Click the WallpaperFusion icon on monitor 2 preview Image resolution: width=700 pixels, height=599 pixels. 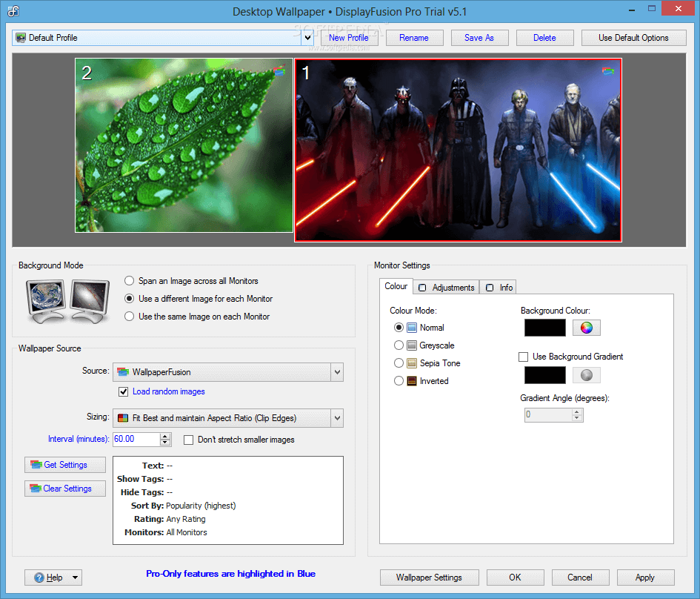point(279,70)
